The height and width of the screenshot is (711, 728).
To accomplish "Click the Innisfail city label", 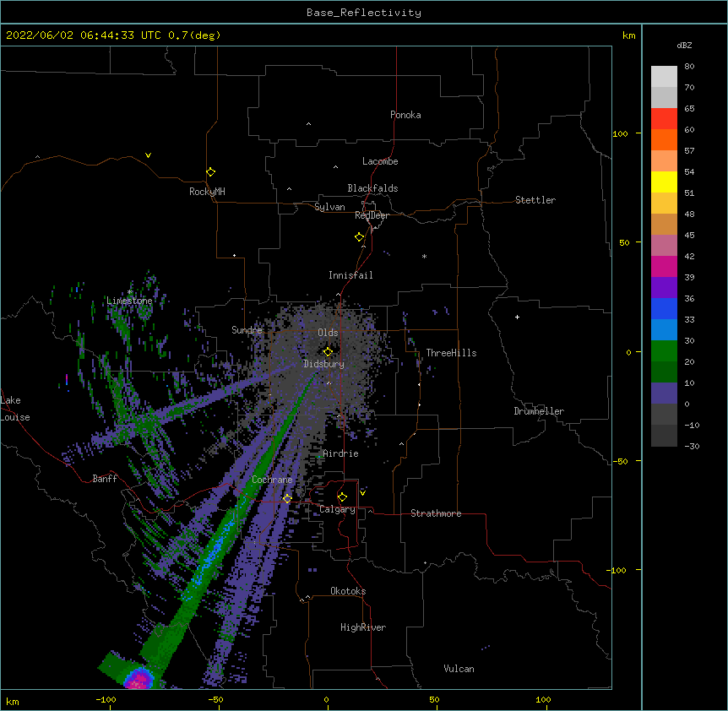I will (350, 275).
